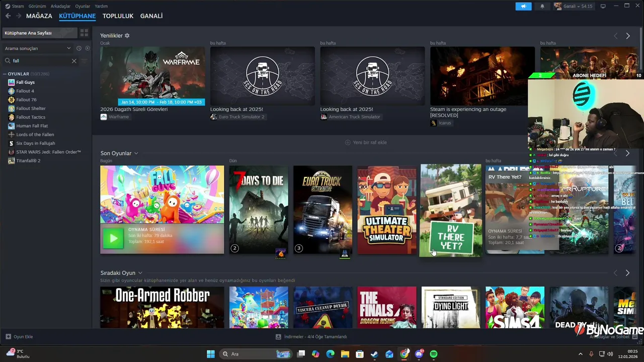Open 7 Days to Die cover
The height and width of the screenshot is (362, 644).
259,210
